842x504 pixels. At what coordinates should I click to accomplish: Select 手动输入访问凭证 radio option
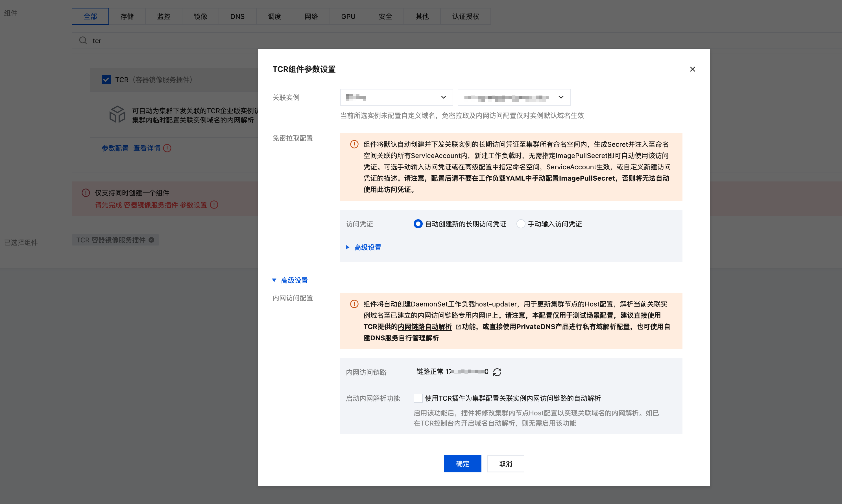point(521,224)
